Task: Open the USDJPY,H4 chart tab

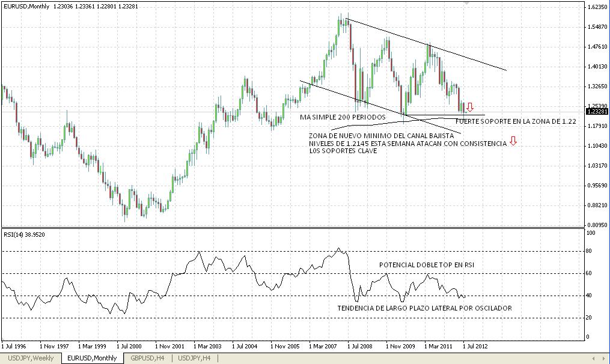Action: [x=194, y=358]
